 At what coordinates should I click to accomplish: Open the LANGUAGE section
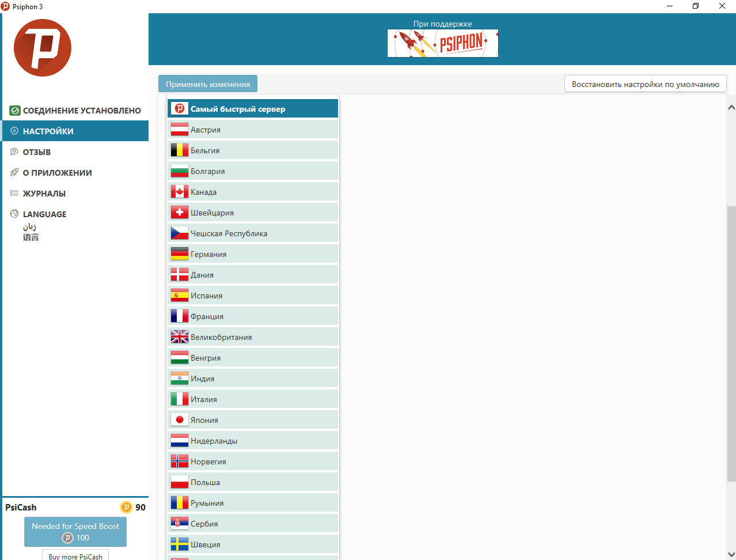coord(75,214)
